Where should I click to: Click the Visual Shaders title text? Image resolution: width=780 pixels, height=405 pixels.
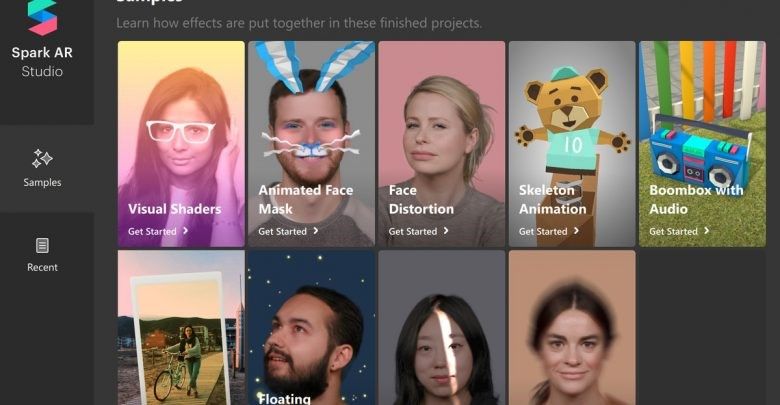175,209
